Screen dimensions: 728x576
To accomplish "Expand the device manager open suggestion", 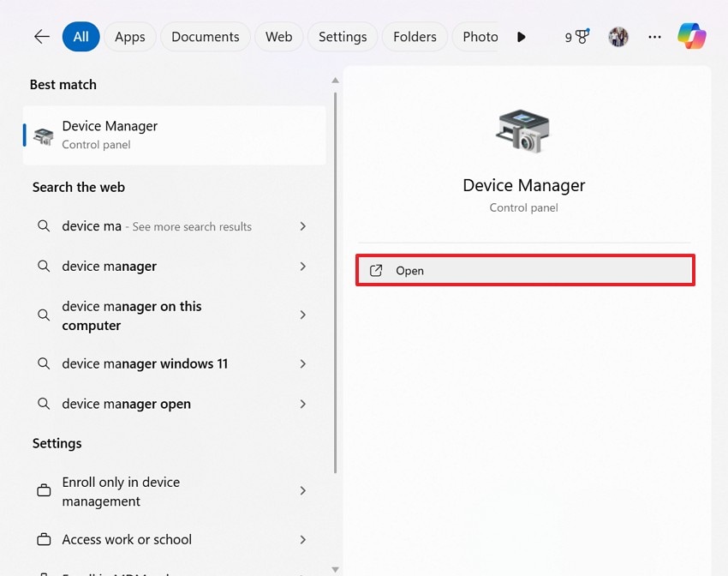I will click(x=302, y=404).
